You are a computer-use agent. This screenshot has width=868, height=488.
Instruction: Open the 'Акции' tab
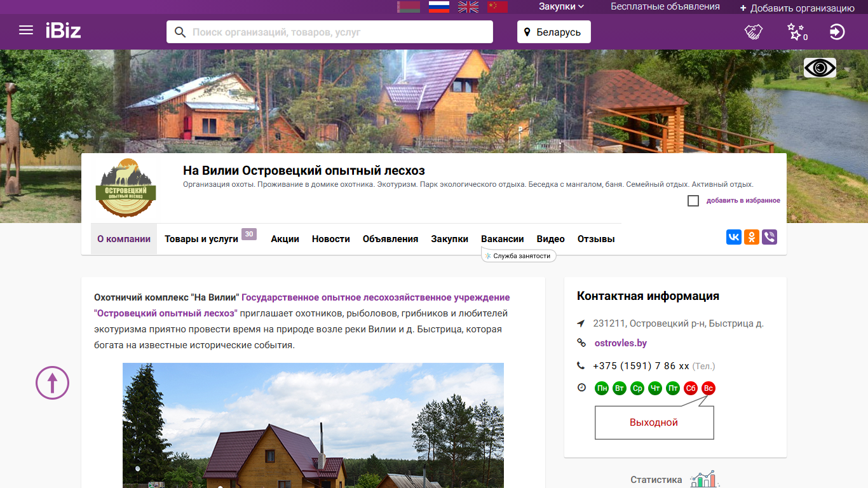pos(285,239)
